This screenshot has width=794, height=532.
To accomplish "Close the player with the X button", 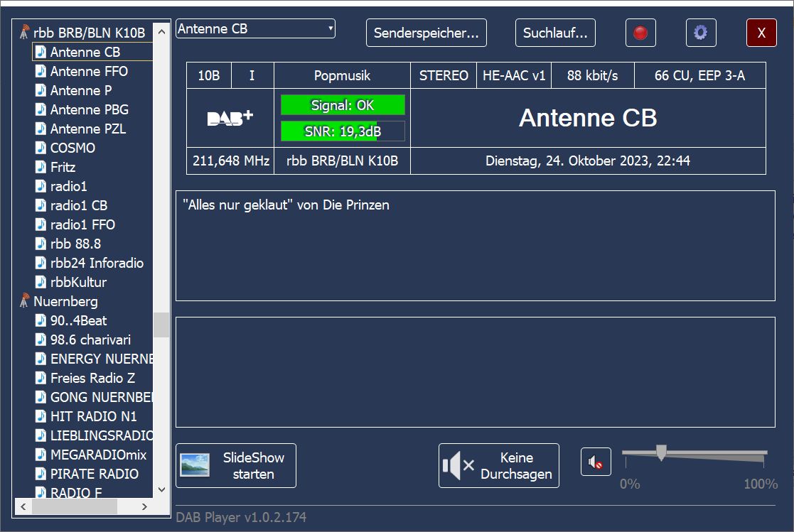I will [761, 33].
